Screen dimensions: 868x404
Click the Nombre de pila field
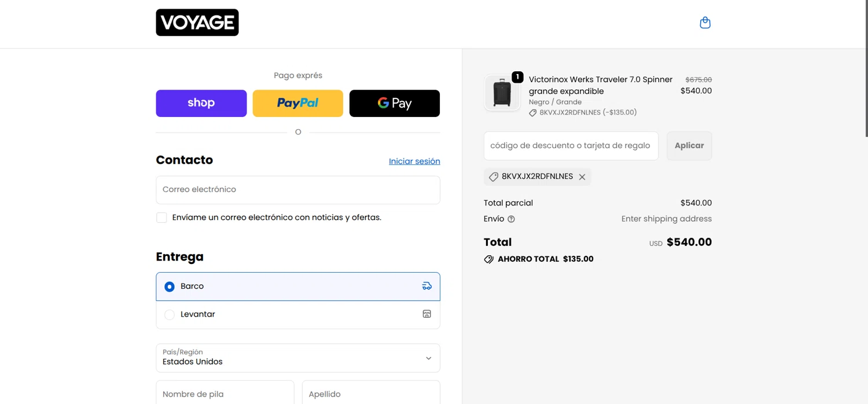(x=225, y=392)
